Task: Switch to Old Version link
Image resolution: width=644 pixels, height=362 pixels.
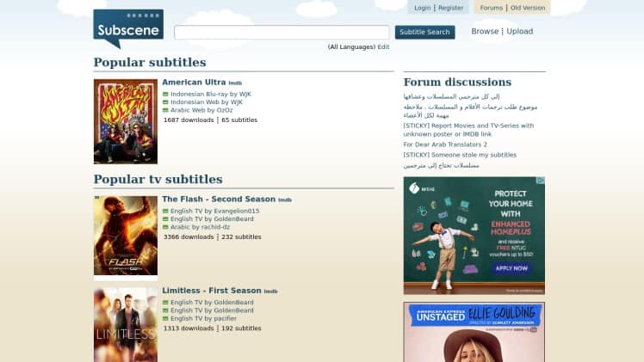Action: coord(528,8)
